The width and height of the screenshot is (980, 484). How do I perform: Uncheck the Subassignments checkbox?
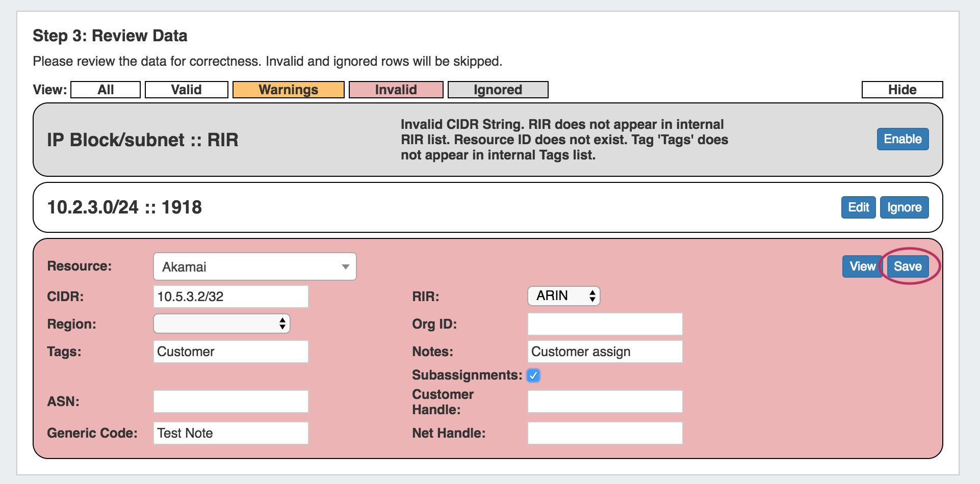[x=533, y=375]
